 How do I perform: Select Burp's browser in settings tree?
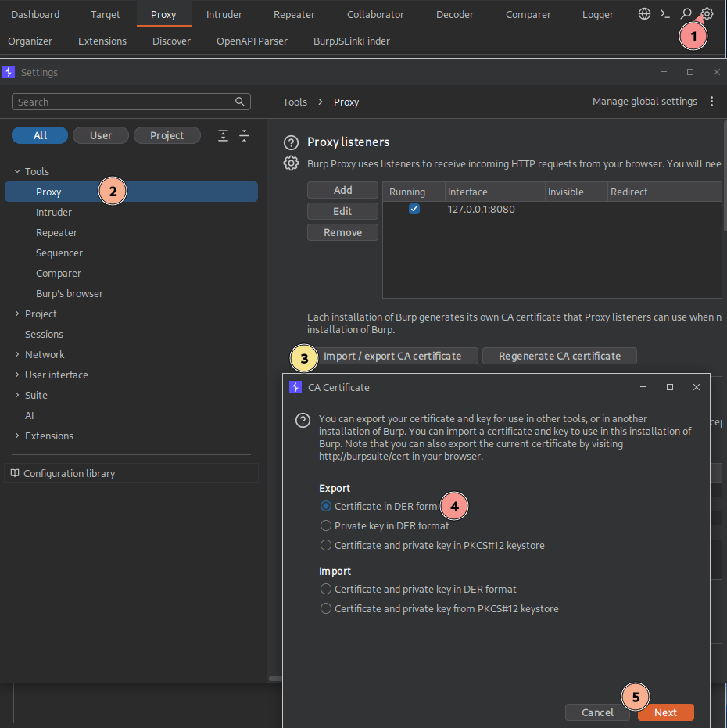[70, 293]
